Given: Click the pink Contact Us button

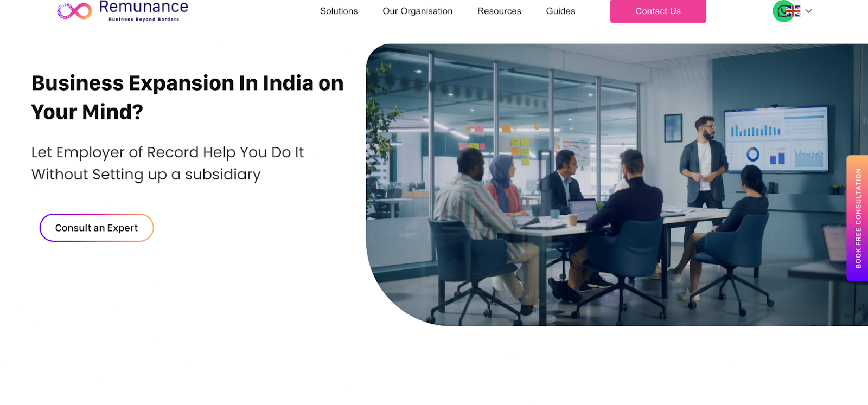Looking at the screenshot, I should click(x=658, y=11).
